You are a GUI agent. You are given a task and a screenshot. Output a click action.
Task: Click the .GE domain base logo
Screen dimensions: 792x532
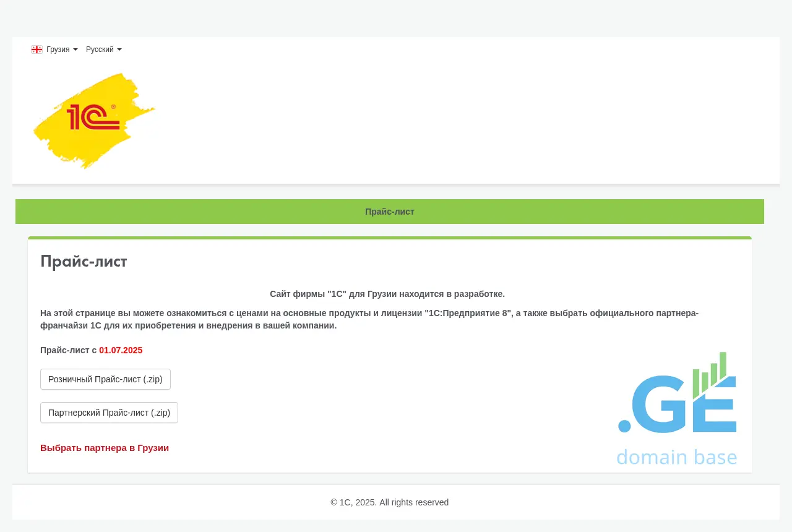pos(677,410)
